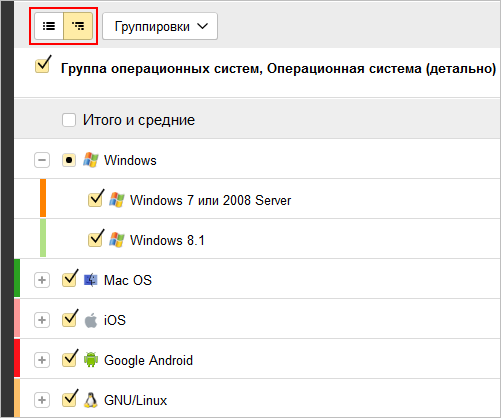This screenshot has height=418, width=501.
Task: Click the Windows 8.1 logo icon
Action: point(117,240)
